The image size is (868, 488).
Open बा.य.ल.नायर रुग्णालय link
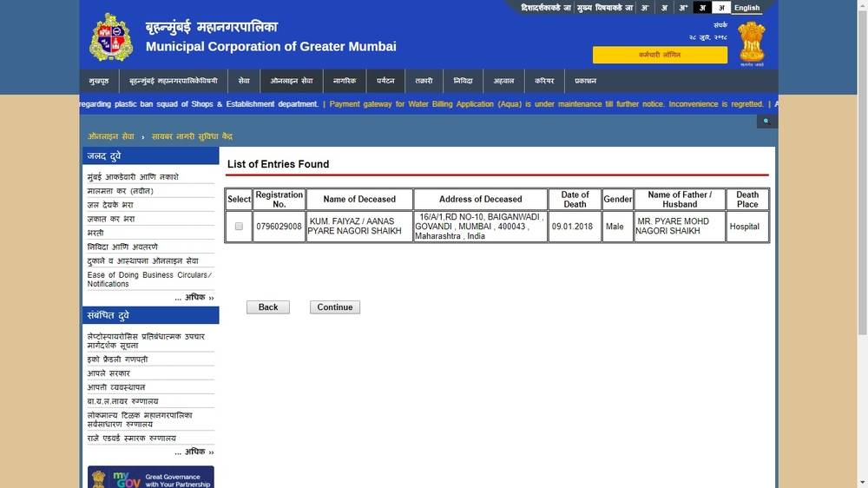pos(122,401)
